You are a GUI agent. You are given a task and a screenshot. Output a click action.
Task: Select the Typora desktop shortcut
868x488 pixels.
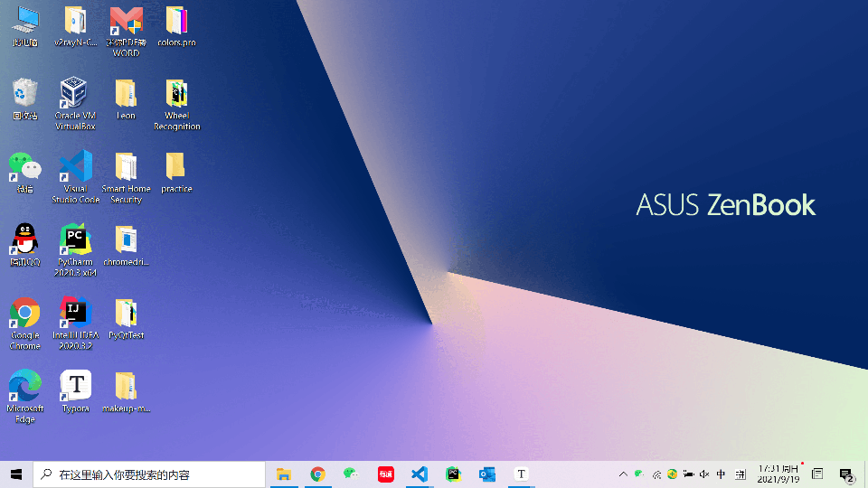pyautogui.click(x=75, y=391)
